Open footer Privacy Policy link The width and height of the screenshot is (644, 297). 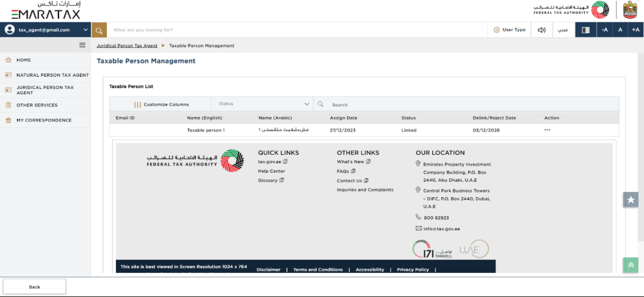[413, 270]
